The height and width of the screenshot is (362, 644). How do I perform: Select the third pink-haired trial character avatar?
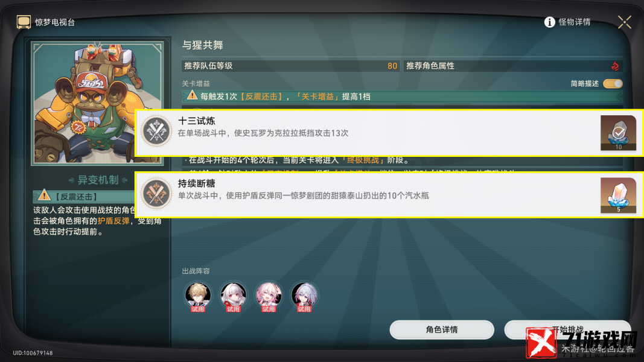point(269,296)
